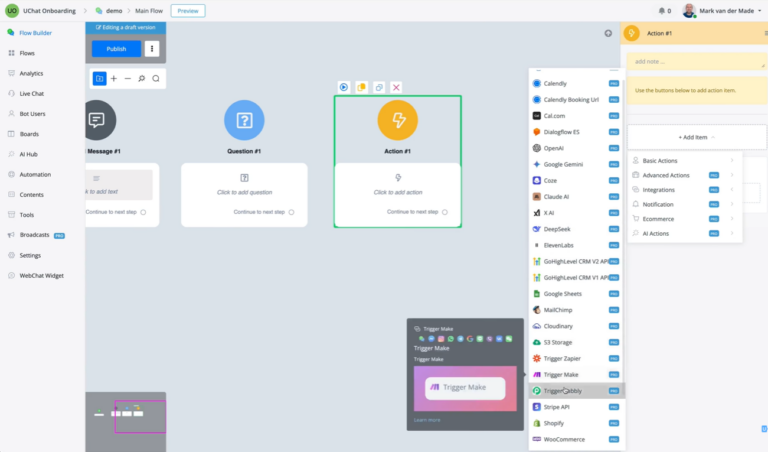The width and height of the screenshot is (768, 452).
Task: Click the WebChat Widget icon
Action: tap(11, 275)
